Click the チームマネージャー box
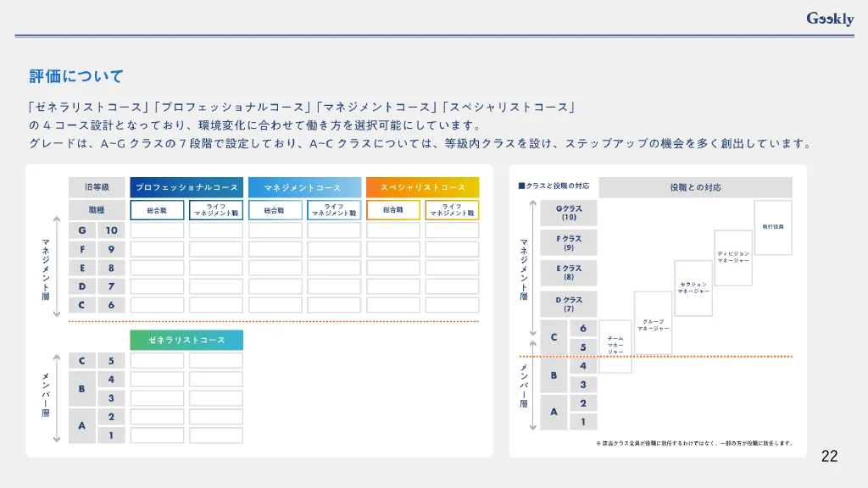 pos(615,346)
